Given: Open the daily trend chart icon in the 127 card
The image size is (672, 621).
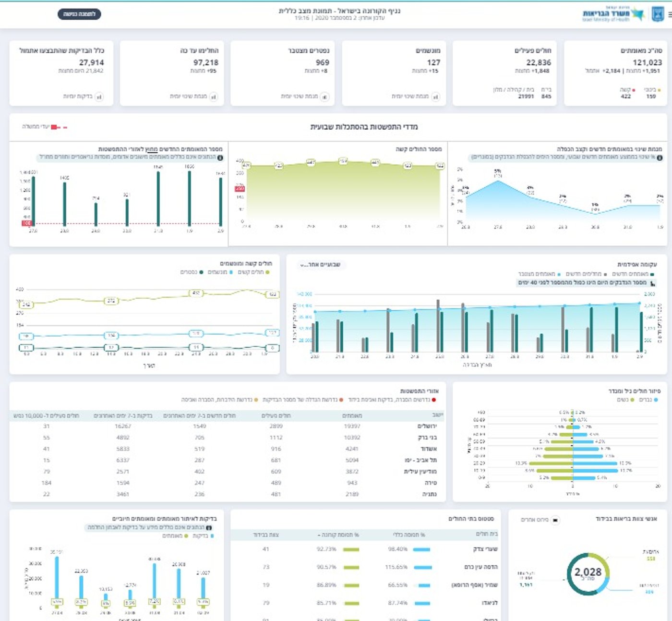Looking at the screenshot, I should click(435, 97).
